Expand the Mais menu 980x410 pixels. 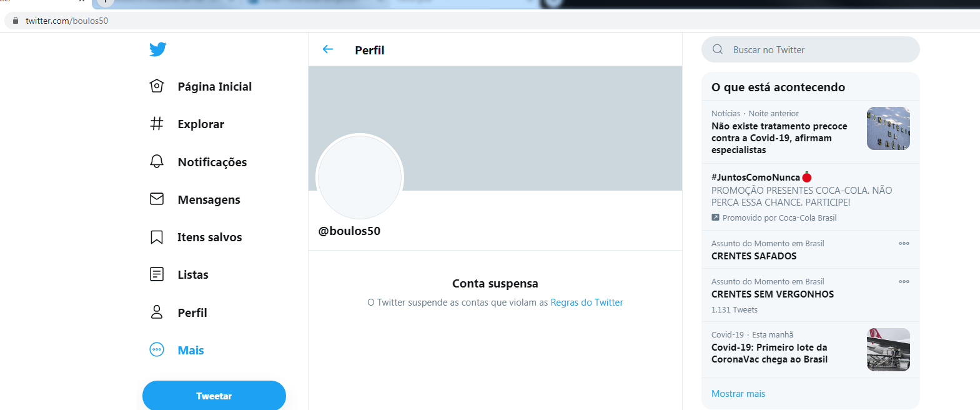click(x=177, y=350)
